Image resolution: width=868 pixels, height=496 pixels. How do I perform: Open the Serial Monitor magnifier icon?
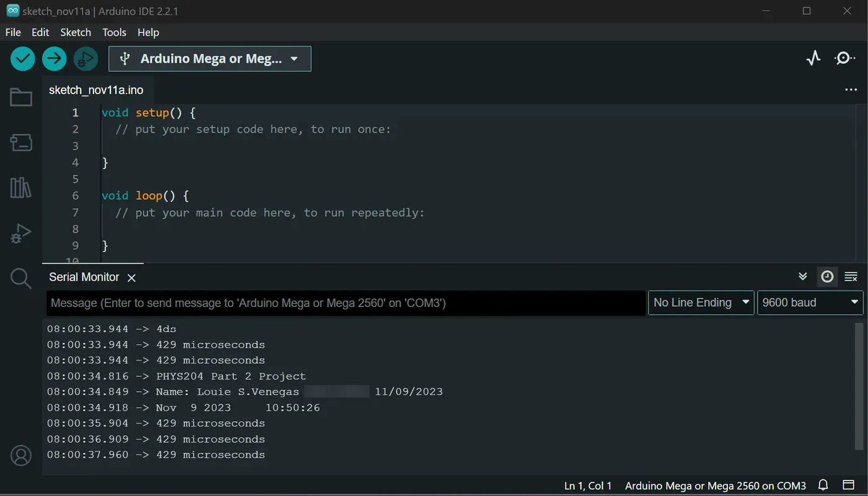[x=844, y=58]
